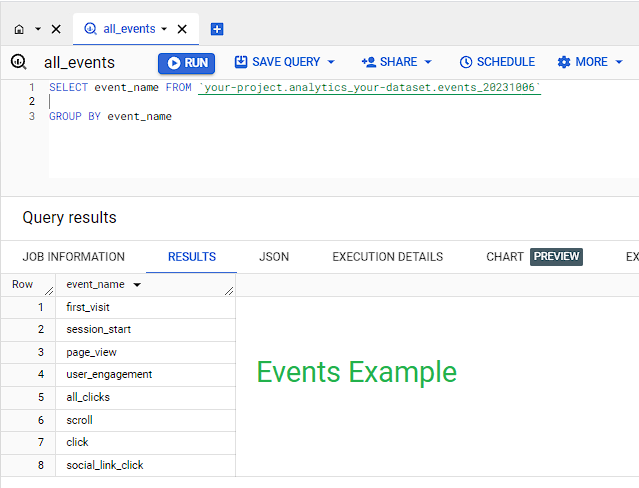Expand the Share dropdown arrow
This screenshot has width=639, height=488.
[x=428, y=62]
